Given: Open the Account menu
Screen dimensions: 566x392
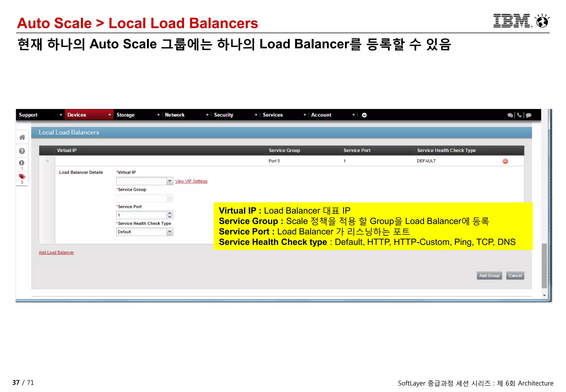Looking at the screenshot, I should click(x=333, y=115).
